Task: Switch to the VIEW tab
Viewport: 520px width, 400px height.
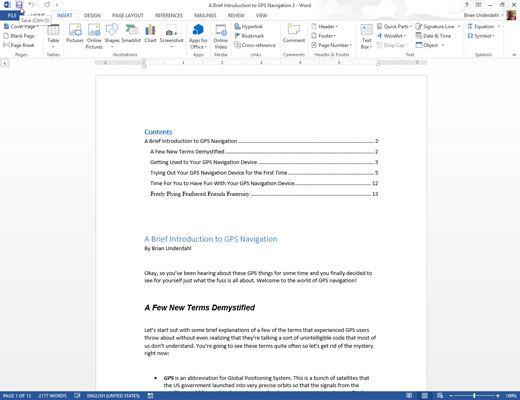Action: [261, 15]
